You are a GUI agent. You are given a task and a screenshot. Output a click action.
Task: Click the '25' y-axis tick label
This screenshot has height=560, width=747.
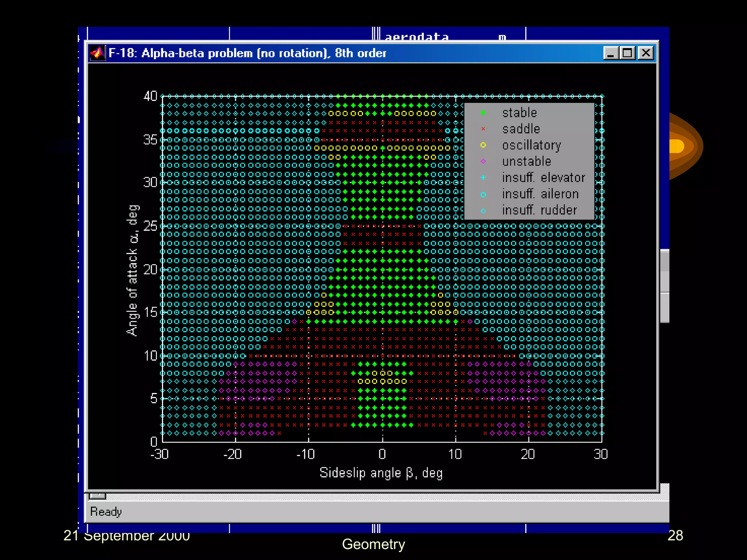pyautogui.click(x=150, y=226)
